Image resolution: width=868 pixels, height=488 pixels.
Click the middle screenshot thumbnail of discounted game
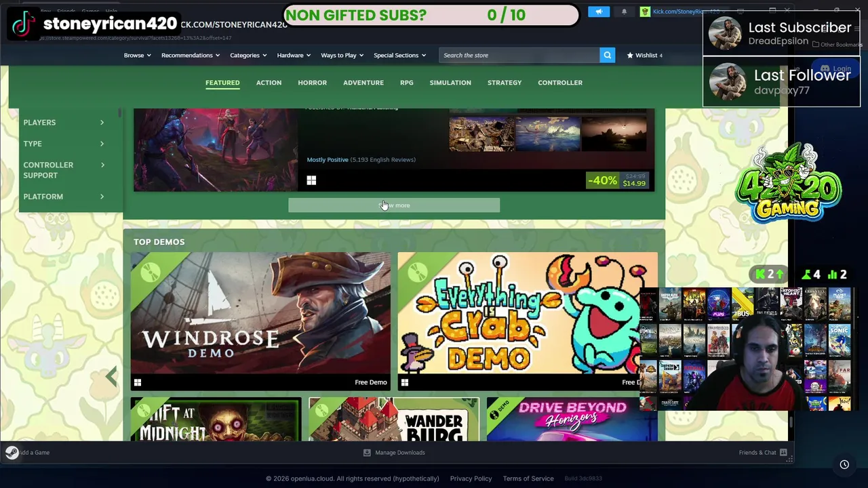pyautogui.click(x=547, y=134)
